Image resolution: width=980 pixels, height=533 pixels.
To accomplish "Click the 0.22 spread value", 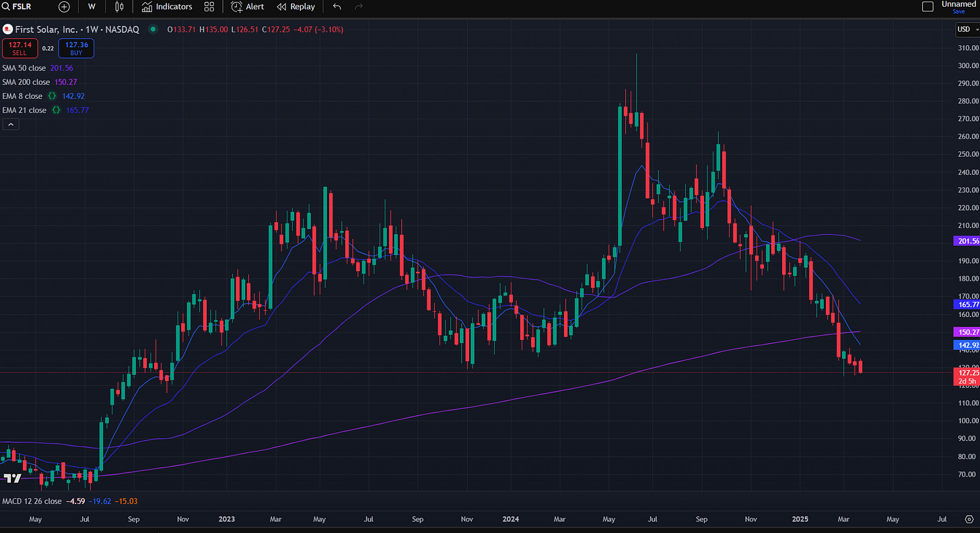I will point(48,48).
